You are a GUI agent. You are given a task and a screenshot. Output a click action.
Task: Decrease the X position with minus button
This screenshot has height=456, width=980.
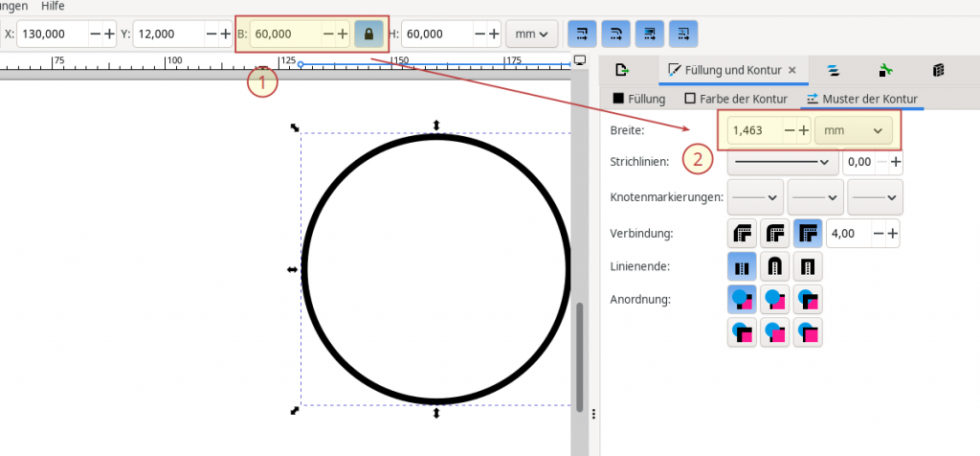coord(95,34)
